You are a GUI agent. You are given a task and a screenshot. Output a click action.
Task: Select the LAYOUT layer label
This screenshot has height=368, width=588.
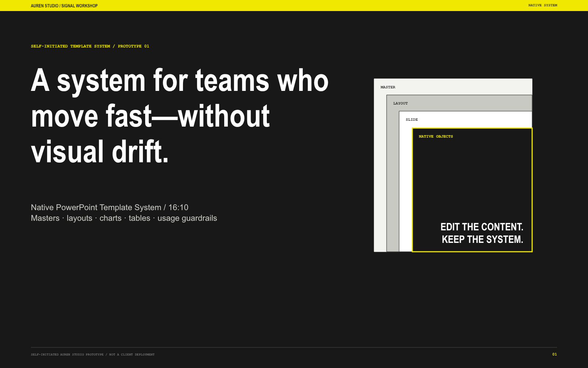coord(400,103)
